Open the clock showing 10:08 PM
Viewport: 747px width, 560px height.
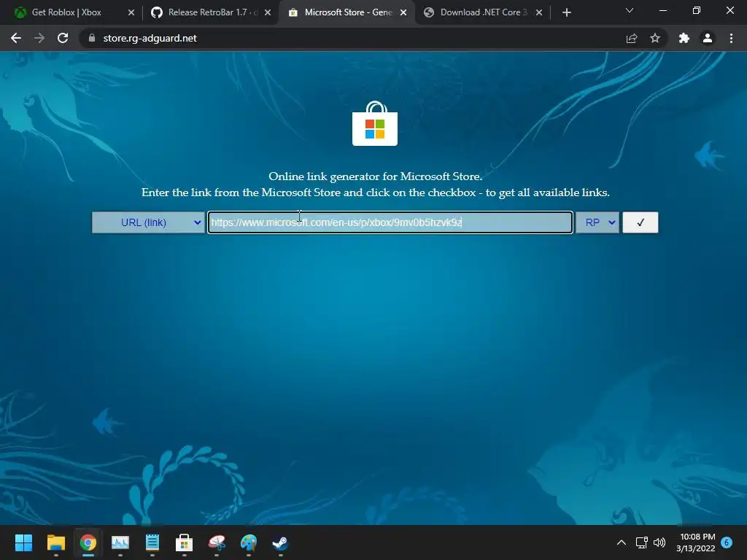(696, 542)
